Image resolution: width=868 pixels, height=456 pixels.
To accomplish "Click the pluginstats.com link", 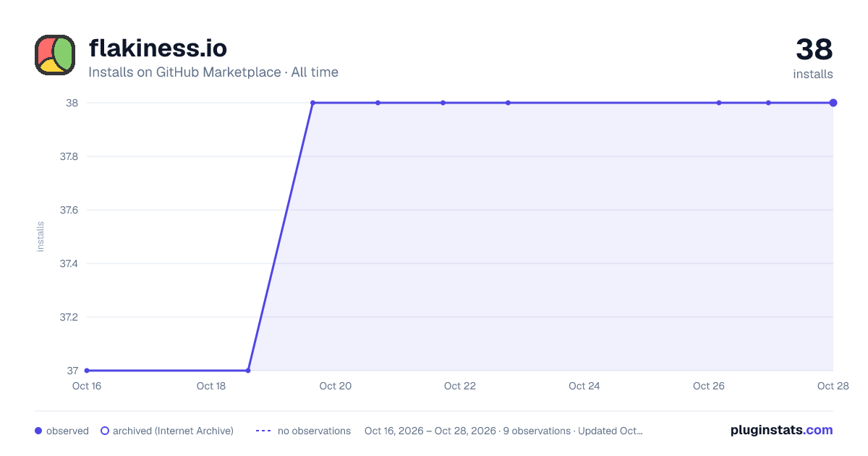I will tap(782, 430).
